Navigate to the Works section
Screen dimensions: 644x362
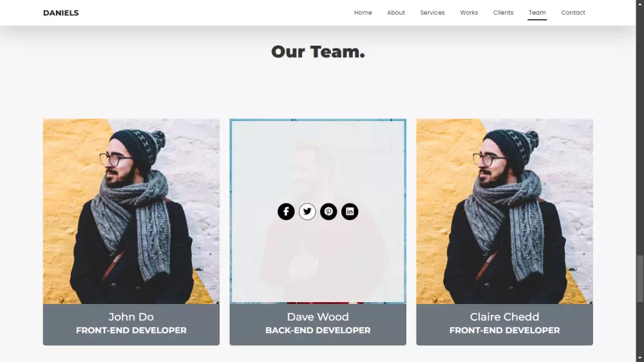coord(469,13)
